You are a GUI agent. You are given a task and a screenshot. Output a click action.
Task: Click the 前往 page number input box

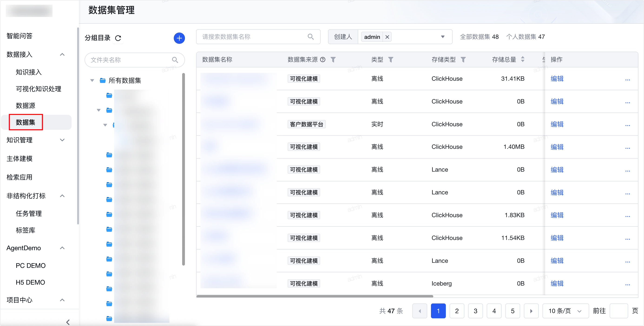click(618, 311)
